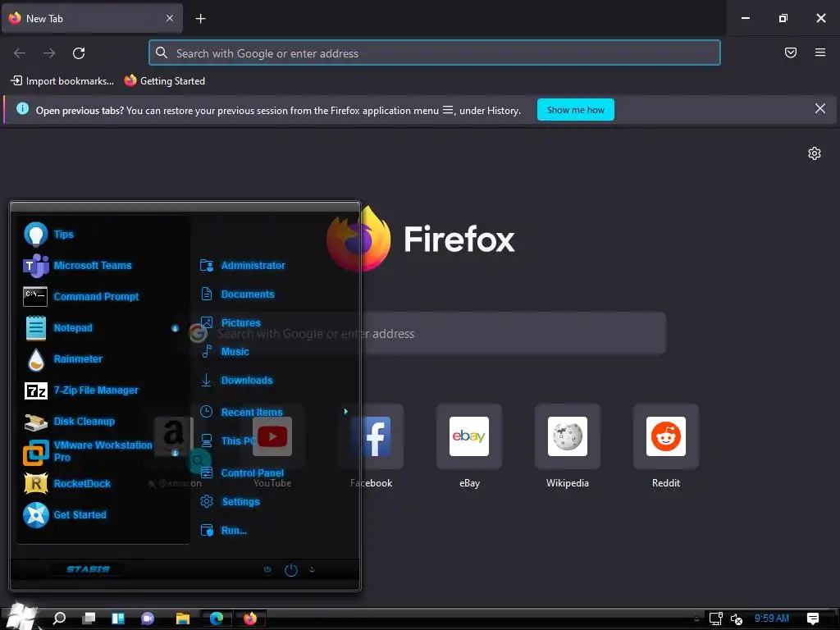Open Get Started app
The width and height of the screenshot is (840, 630).
[66, 515]
